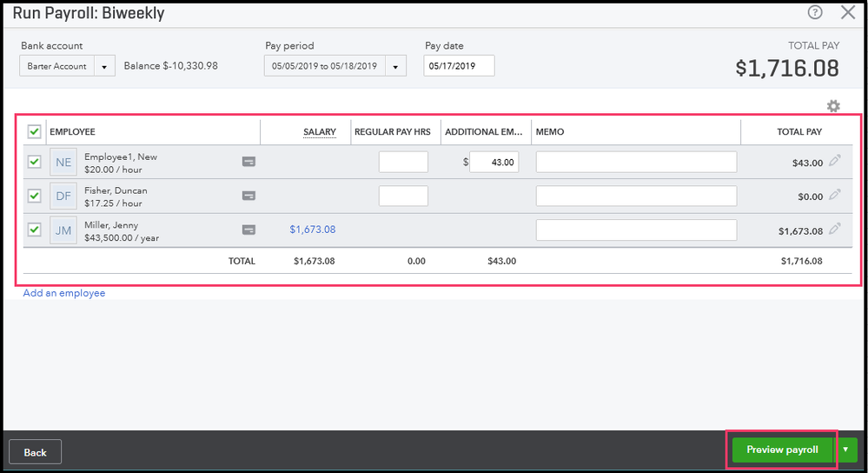The width and height of the screenshot is (868, 473).
Task: Uncheck Fisher, Duncan checkbox
Action: tap(35, 196)
